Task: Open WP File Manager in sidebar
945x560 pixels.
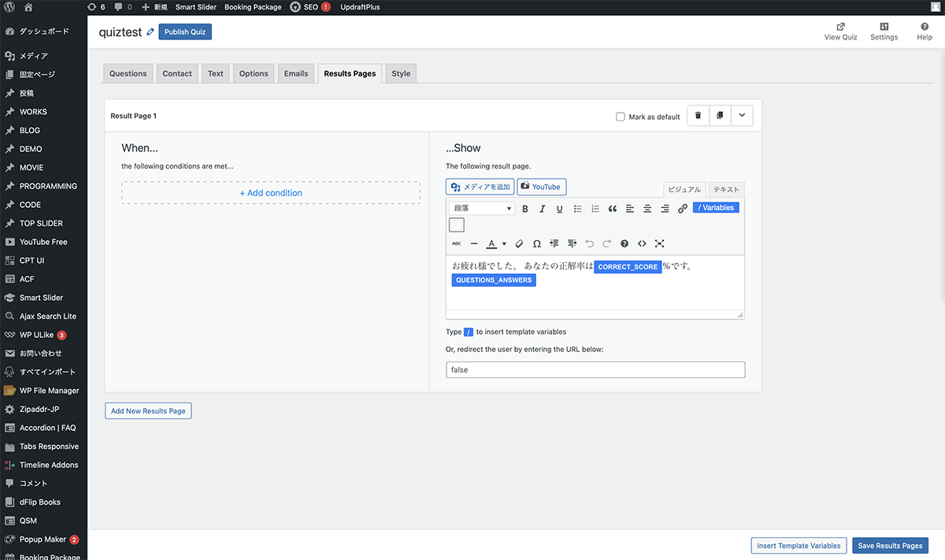Action: [x=49, y=391]
